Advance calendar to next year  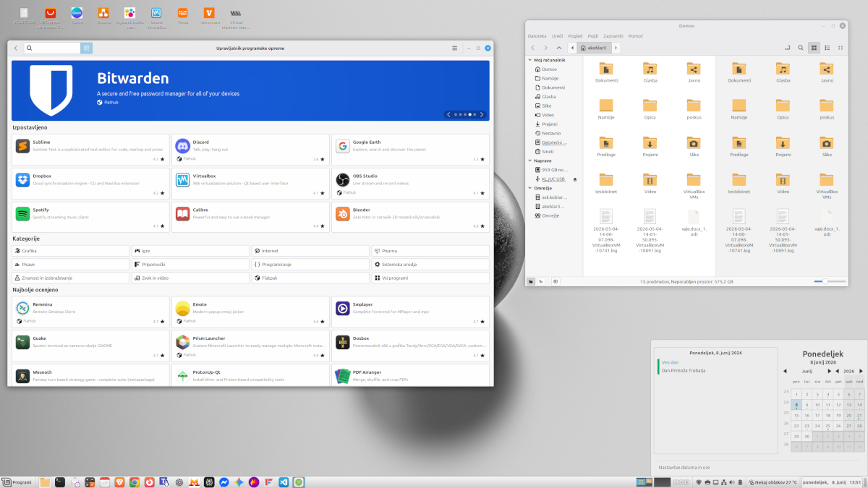pyautogui.click(x=861, y=371)
